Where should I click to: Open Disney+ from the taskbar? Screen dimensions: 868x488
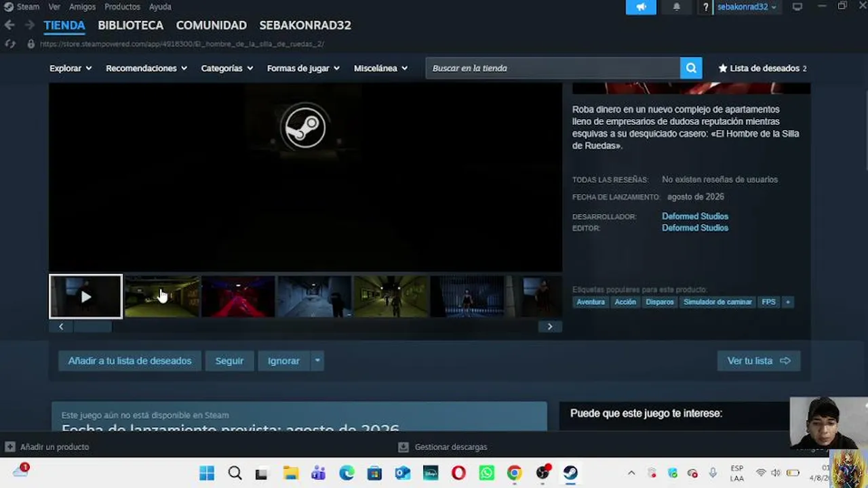click(431, 472)
